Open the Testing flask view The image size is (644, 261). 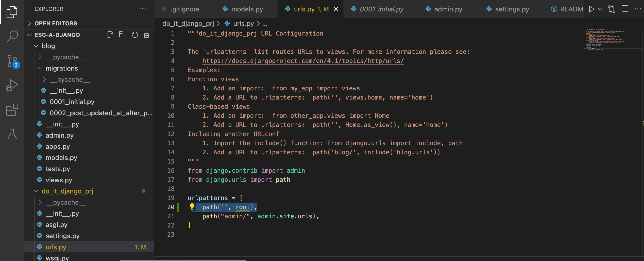(x=12, y=134)
